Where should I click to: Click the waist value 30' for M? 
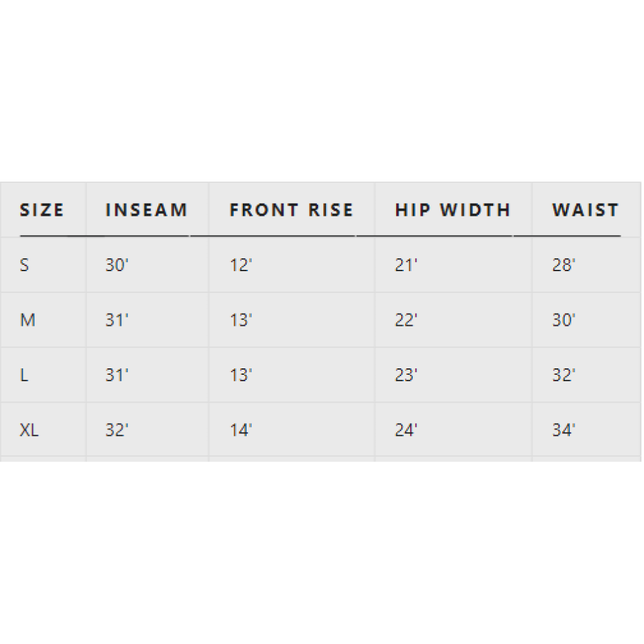pos(563,320)
